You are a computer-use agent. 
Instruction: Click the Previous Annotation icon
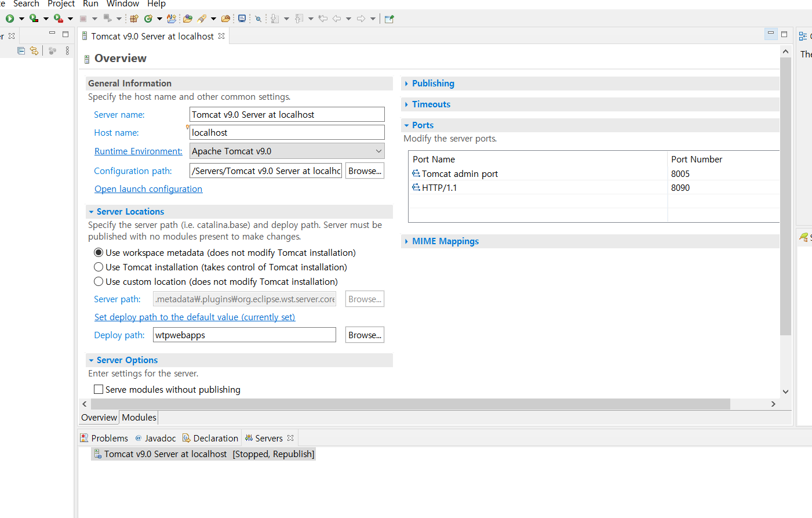point(299,19)
